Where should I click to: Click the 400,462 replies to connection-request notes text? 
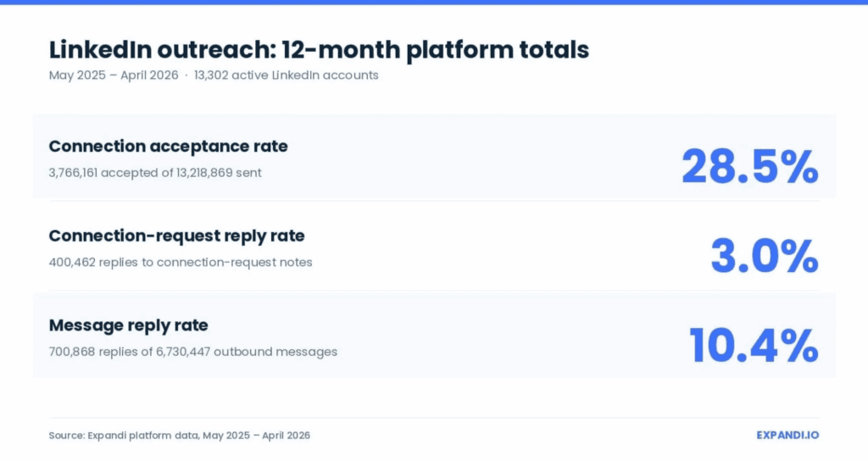(181, 263)
